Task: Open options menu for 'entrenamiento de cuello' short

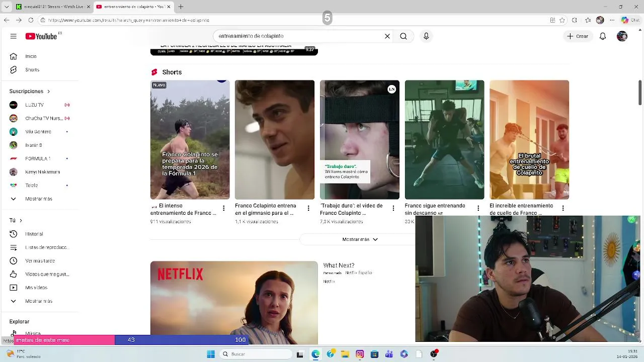Action: point(563,208)
